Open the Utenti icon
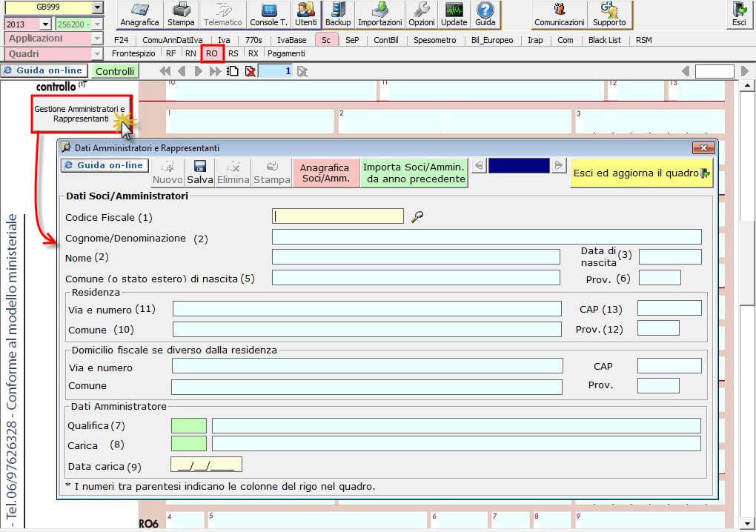The height and width of the screenshot is (532, 756). tap(305, 14)
